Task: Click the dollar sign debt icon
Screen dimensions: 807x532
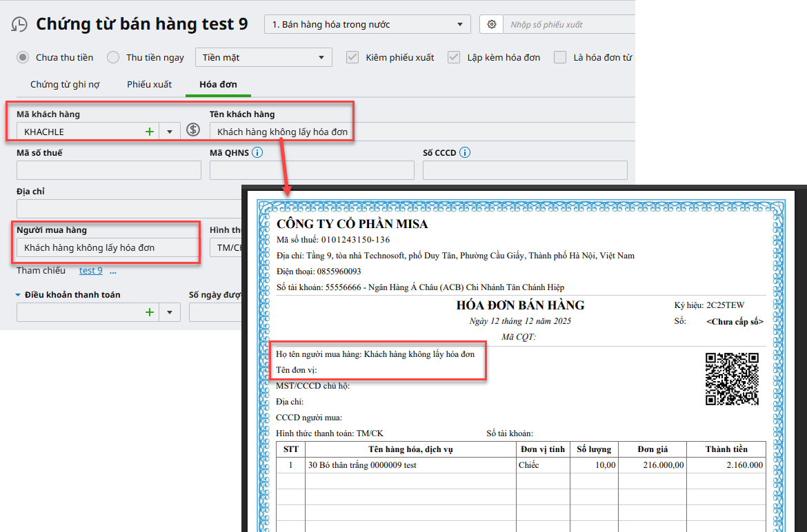Action: (x=194, y=130)
